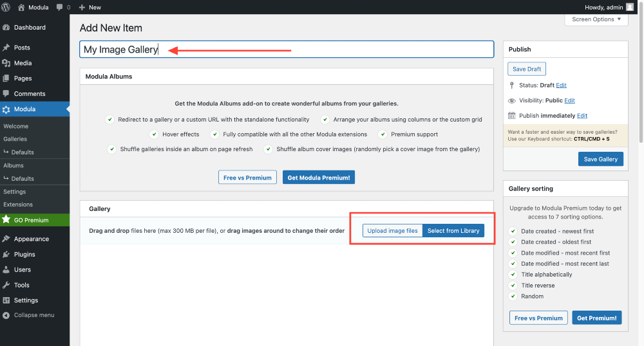The image size is (644, 346).
Task: Click the Comments bubble icon in sidebar
Action: [x=6, y=93]
